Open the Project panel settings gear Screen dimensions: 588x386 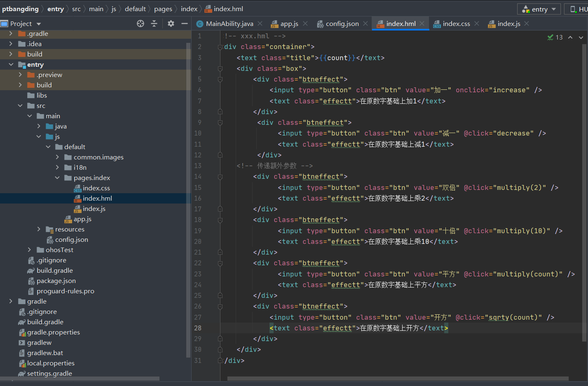coord(171,23)
